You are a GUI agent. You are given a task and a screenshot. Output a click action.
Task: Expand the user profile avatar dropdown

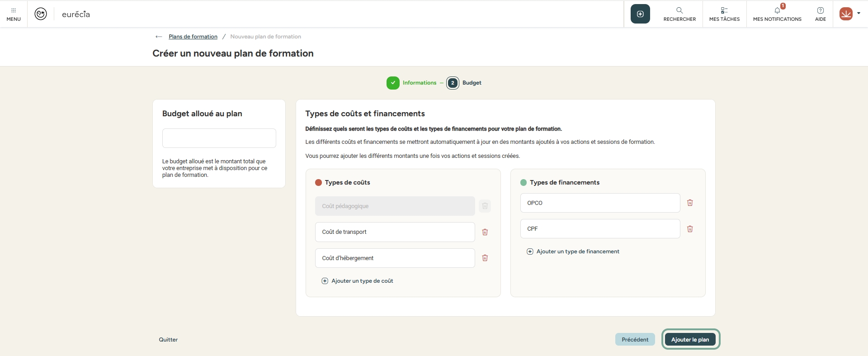tap(849, 14)
